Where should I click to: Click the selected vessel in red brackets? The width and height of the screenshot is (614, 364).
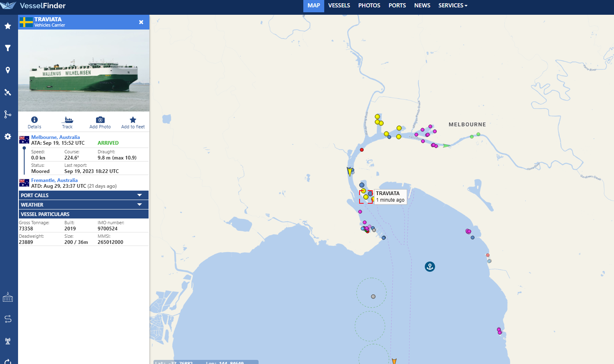(x=366, y=197)
